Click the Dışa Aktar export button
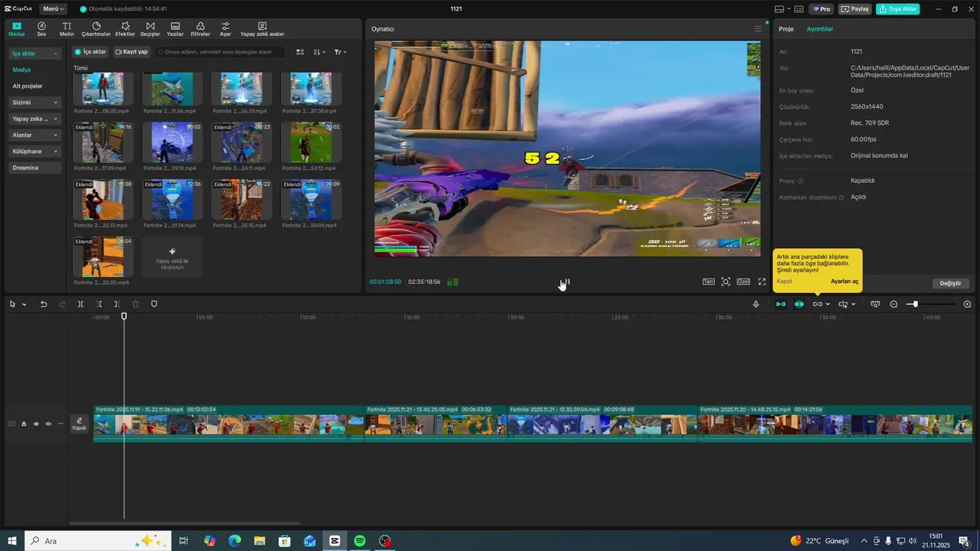This screenshot has height=551, width=980. (897, 9)
